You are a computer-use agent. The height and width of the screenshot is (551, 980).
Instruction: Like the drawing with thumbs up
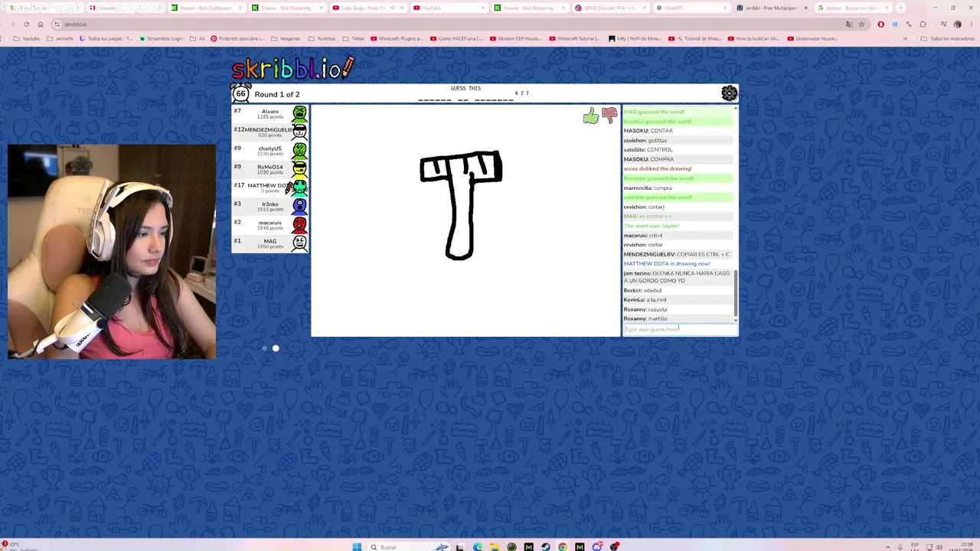pos(590,116)
